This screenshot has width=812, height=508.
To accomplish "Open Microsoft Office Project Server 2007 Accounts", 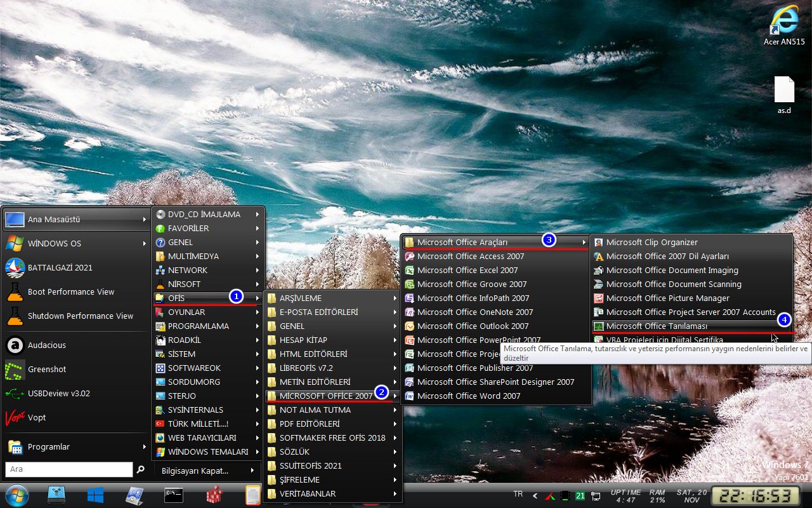I will [691, 312].
